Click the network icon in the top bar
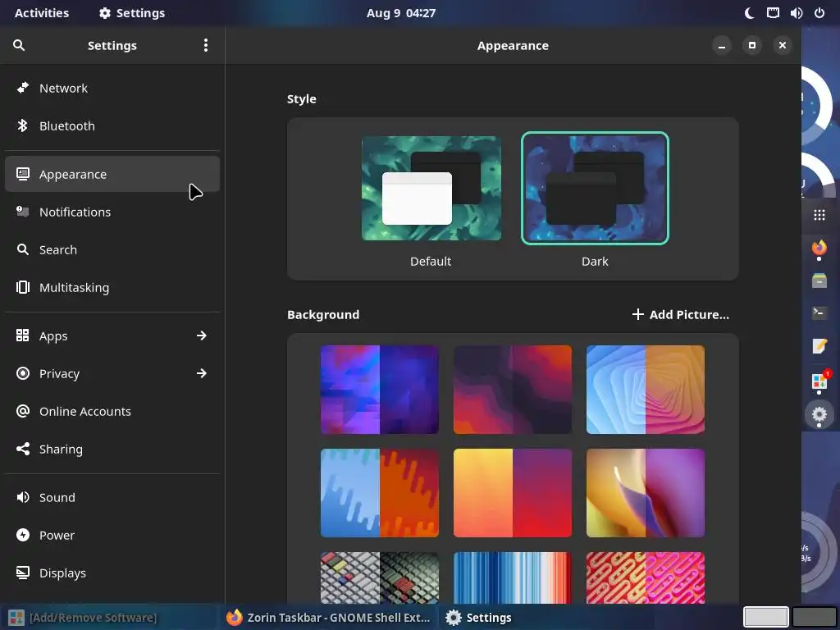This screenshot has height=630, width=840. tap(773, 13)
